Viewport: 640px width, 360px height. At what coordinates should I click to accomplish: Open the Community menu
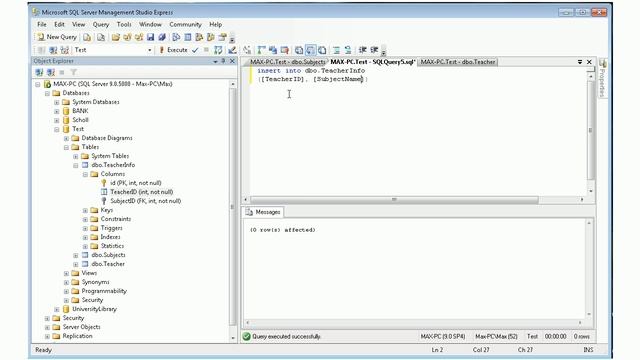pyautogui.click(x=185, y=24)
